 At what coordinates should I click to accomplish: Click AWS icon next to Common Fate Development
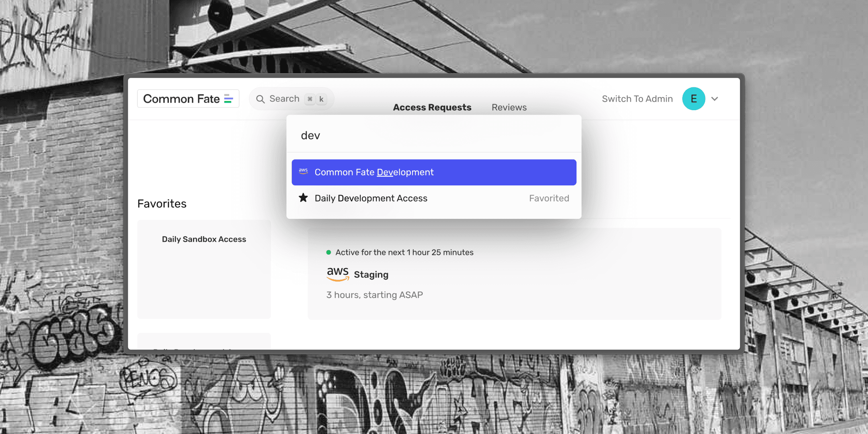point(304,171)
